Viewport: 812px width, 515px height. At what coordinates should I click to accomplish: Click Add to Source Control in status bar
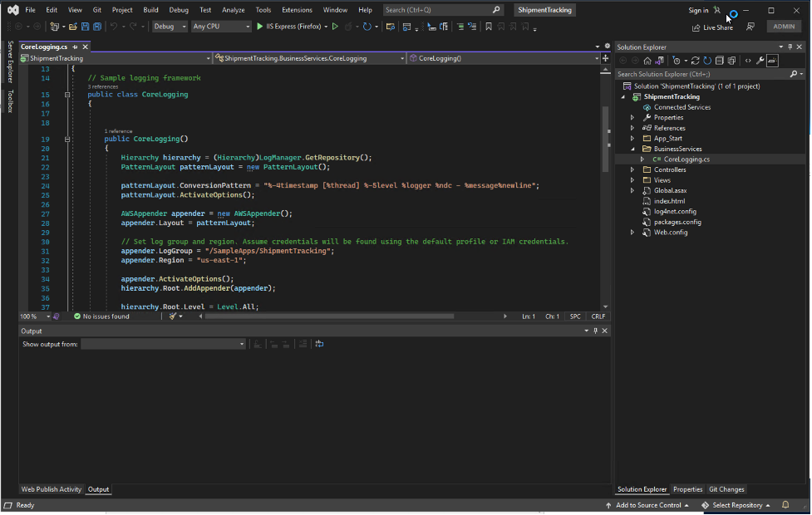(x=648, y=505)
